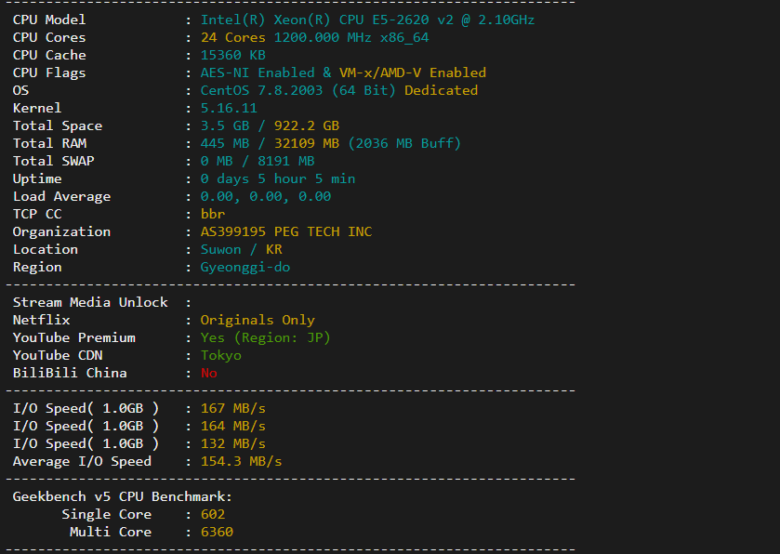The height and width of the screenshot is (554, 780).
Task: Select the Region value Gyeonggi-do
Action: tap(245, 267)
